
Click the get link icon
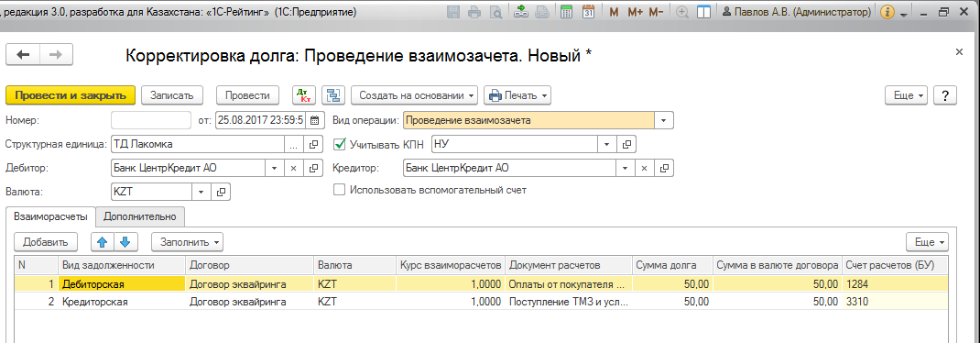tap(520, 12)
